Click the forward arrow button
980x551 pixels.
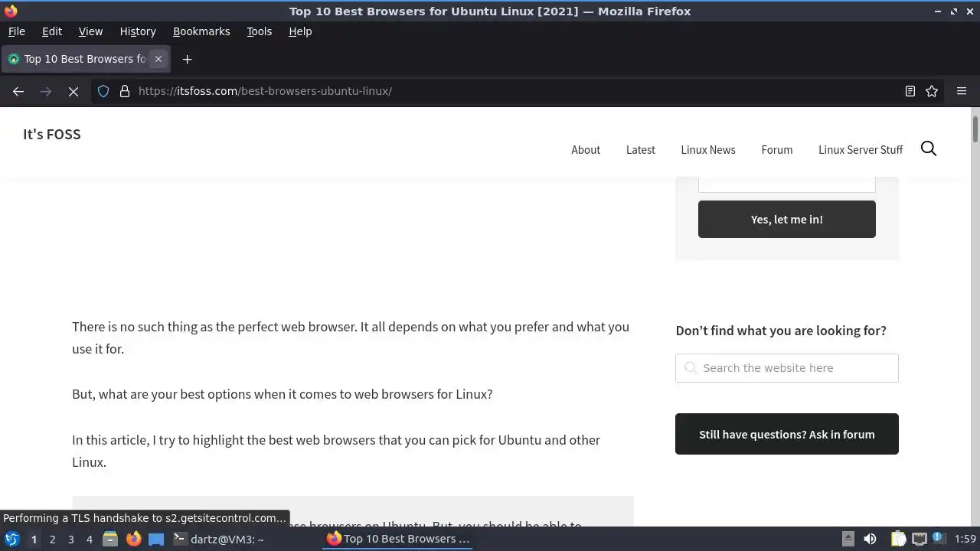[46, 91]
